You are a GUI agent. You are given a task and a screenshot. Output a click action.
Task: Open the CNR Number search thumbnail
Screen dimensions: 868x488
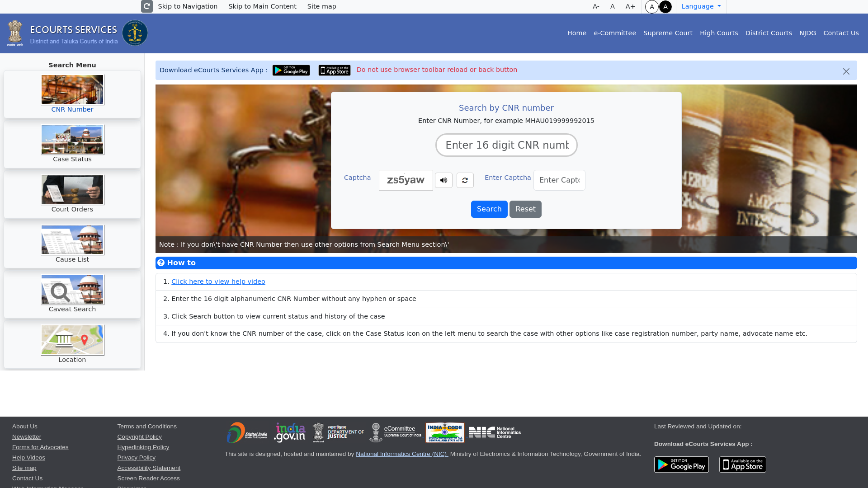[72, 89]
